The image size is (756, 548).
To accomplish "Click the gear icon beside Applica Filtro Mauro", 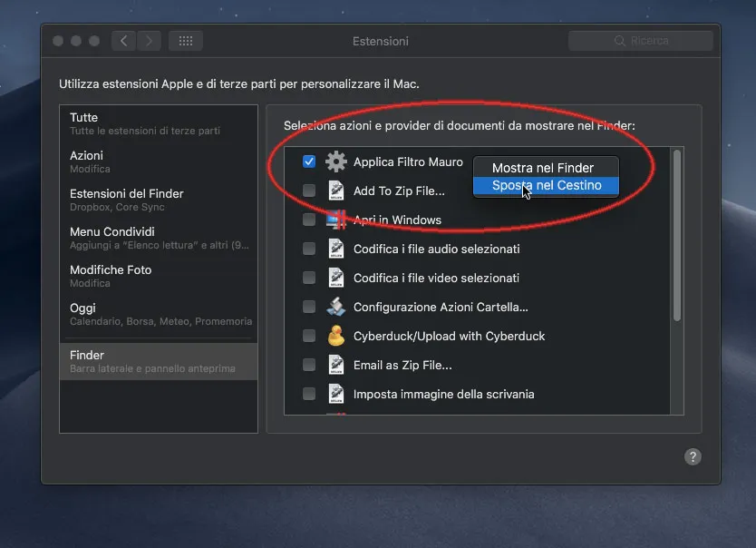I will [337, 161].
